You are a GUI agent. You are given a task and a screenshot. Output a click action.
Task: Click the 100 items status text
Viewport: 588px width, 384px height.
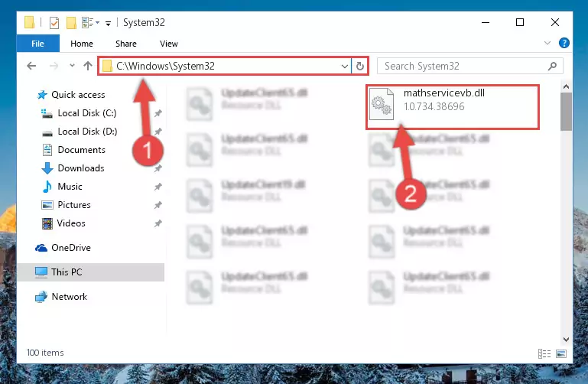[x=45, y=353]
